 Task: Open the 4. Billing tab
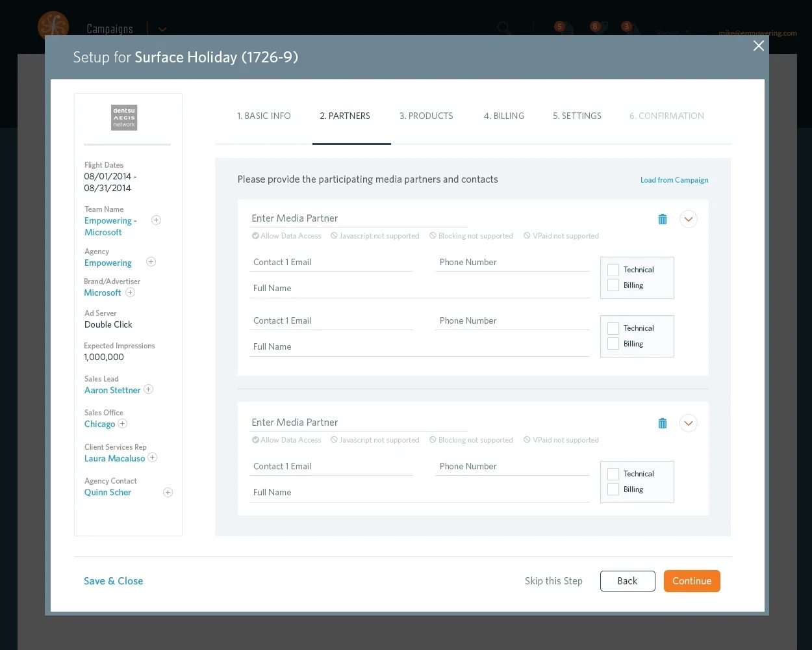(x=504, y=116)
